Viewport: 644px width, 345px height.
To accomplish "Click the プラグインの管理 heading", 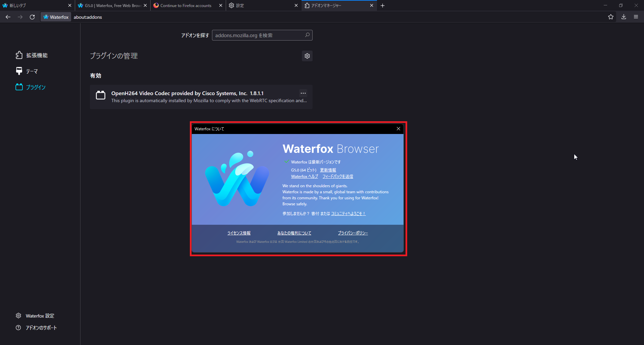I will click(114, 56).
